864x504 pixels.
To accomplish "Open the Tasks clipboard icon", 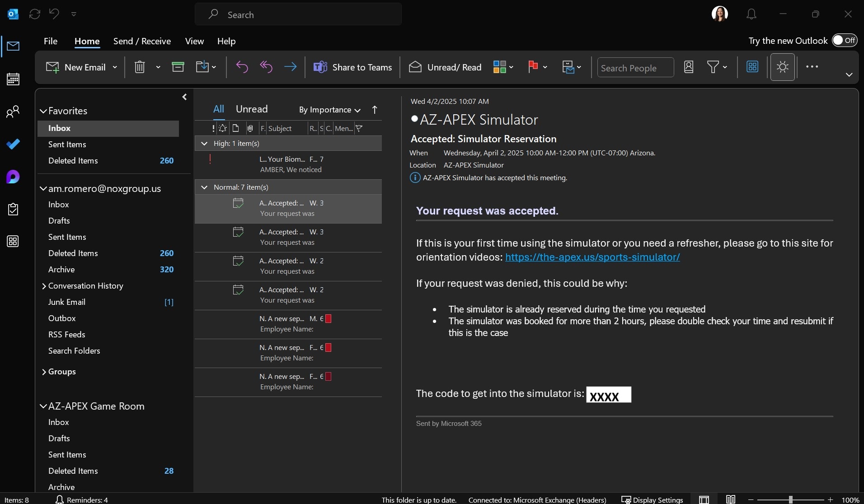I will (x=13, y=209).
